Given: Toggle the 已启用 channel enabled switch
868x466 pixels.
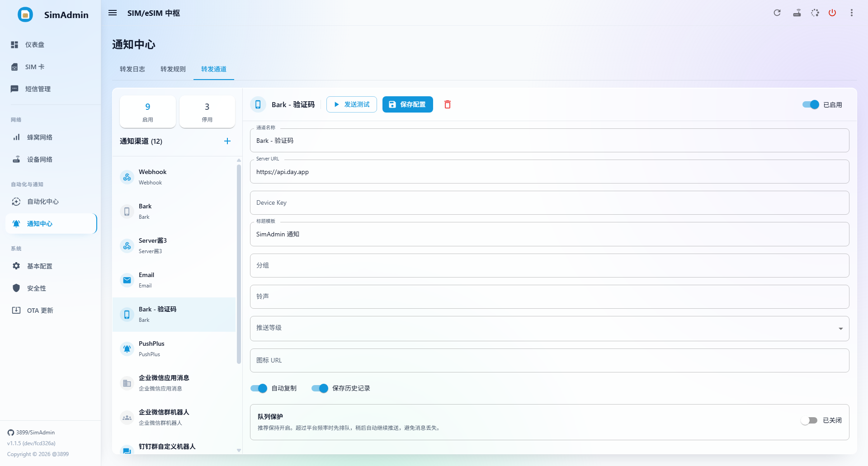Looking at the screenshot, I should (811, 104).
